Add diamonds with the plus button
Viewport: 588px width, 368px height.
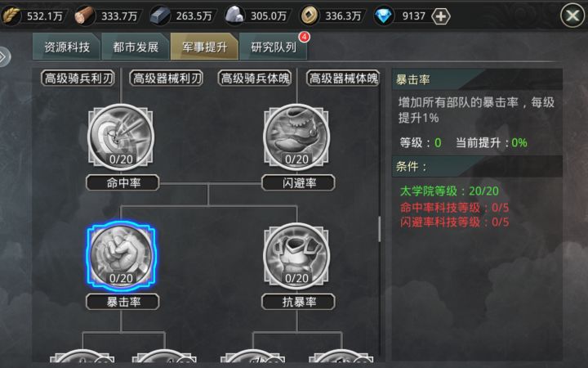click(x=441, y=16)
